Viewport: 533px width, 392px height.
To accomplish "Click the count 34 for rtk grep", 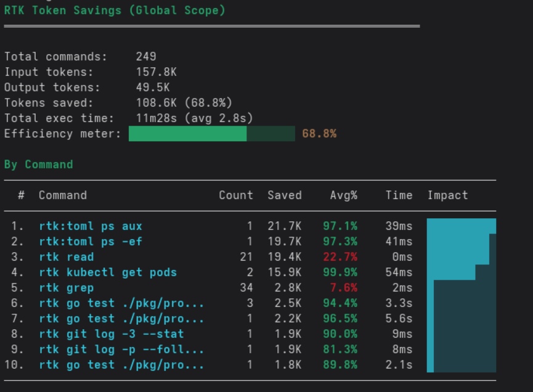I will 246,288.
